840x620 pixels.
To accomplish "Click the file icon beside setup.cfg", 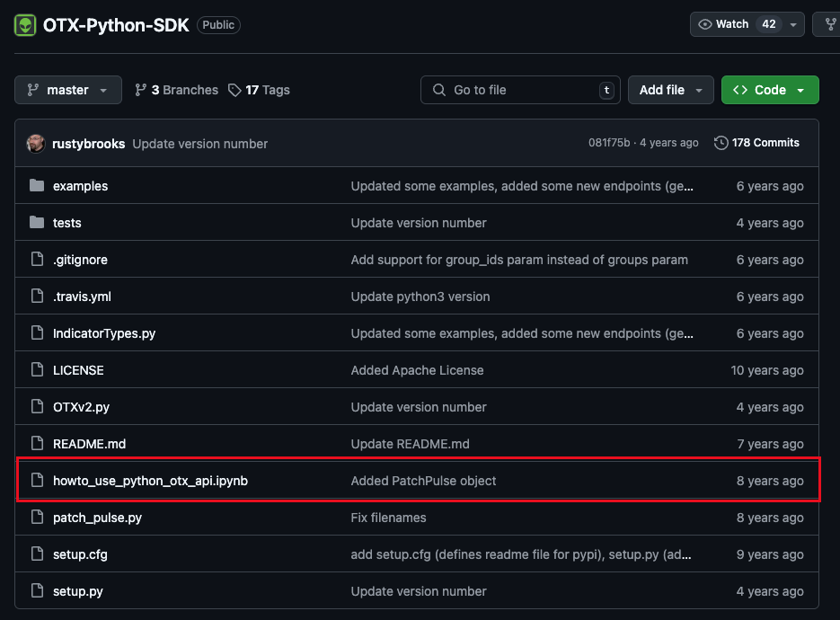I will point(37,554).
